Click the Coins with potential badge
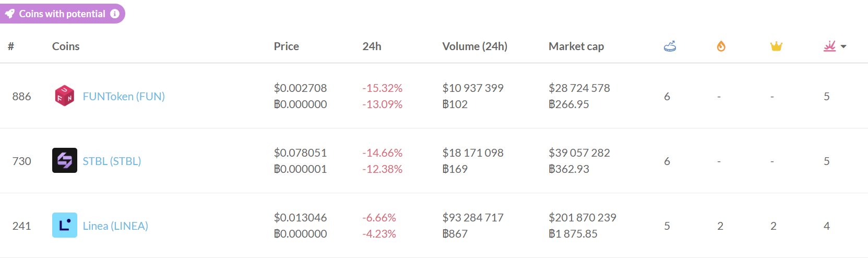Image resolution: width=868 pixels, height=258 pixels. coord(62,14)
